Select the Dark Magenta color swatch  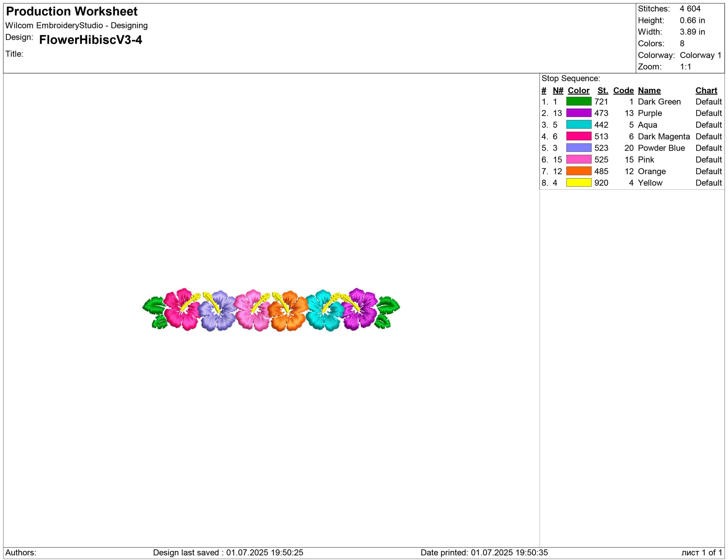tap(579, 136)
